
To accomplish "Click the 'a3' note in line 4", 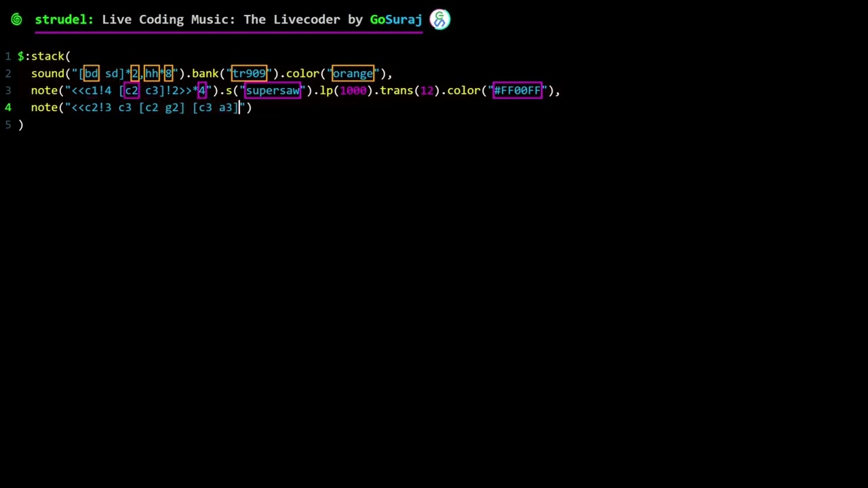I will click(x=225, y=107).
